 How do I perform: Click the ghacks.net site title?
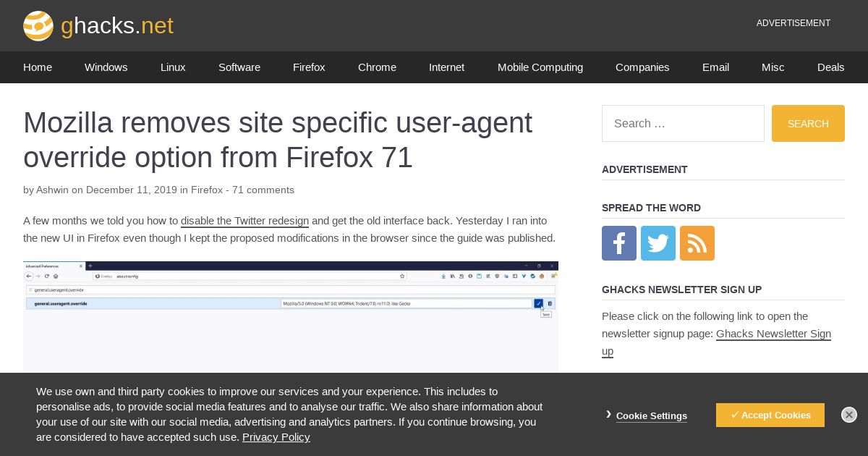(x=117, y=26)
